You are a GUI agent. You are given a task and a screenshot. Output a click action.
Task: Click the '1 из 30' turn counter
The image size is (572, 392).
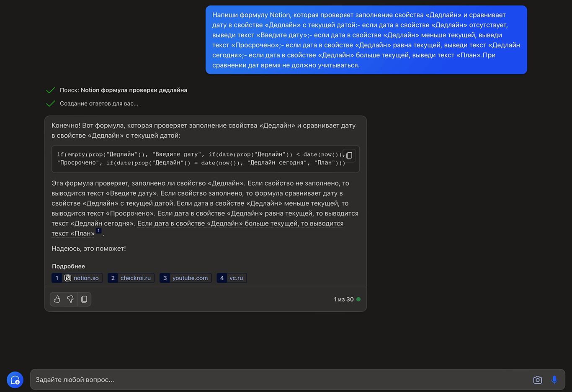click(x=344, y=300)
